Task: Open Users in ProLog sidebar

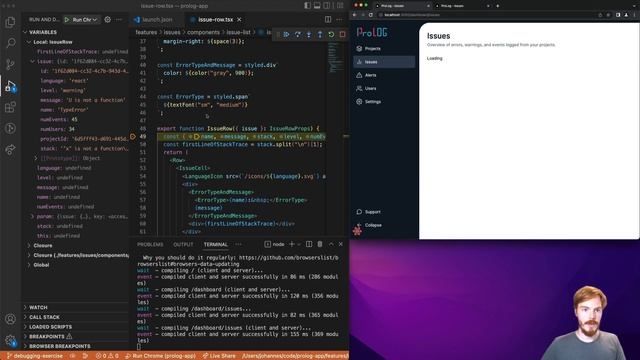Action: coord(384,88)
